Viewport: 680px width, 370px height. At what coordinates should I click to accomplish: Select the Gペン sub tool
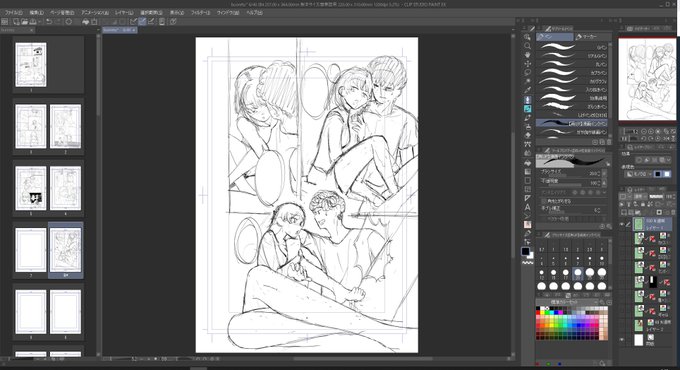click(x=572, y=47)
